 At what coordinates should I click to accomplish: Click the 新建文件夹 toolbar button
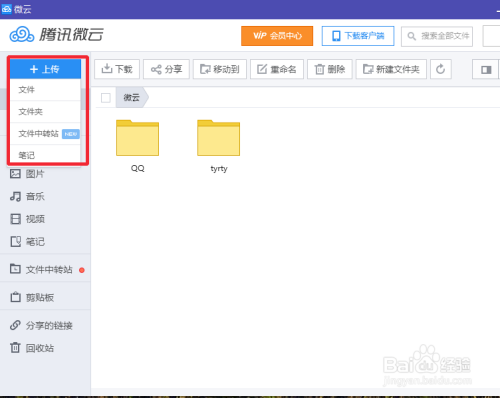(x=391, y=69)
